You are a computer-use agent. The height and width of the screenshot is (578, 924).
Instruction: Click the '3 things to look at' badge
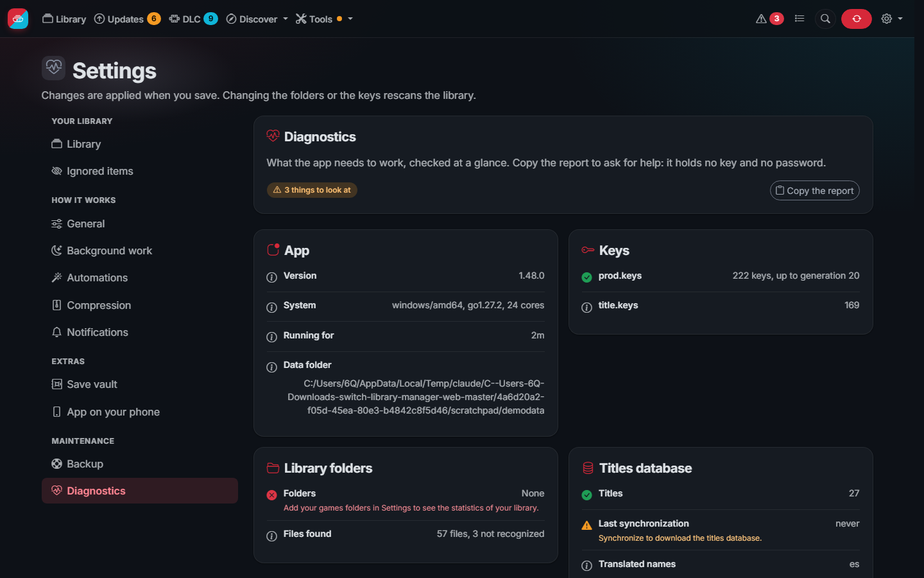312,190
